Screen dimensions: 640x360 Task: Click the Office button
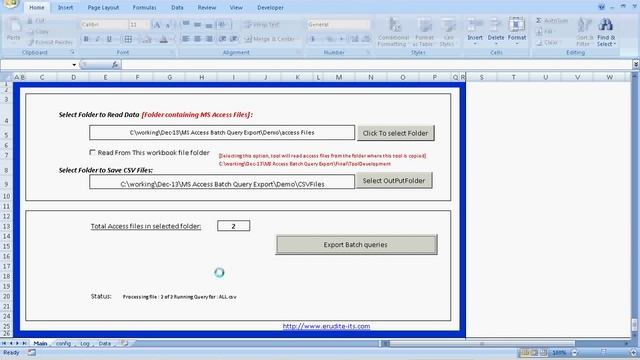pos(10,4)
